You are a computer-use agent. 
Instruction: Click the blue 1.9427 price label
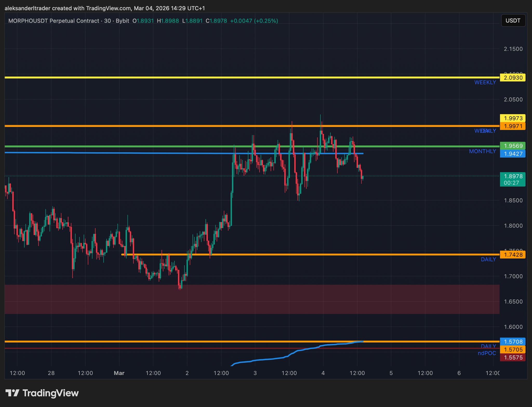coord(513,154)
